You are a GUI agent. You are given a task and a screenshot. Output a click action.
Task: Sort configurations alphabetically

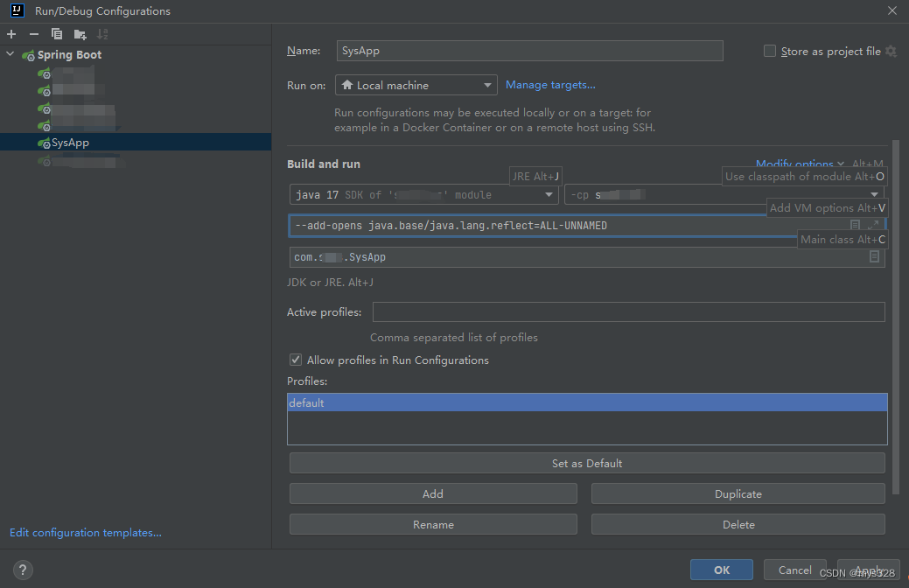point(102,34)
